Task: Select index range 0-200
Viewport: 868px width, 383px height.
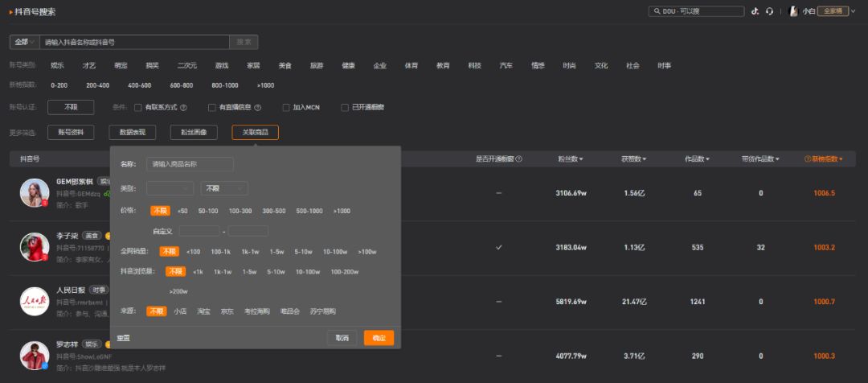Action: point(59,85)
